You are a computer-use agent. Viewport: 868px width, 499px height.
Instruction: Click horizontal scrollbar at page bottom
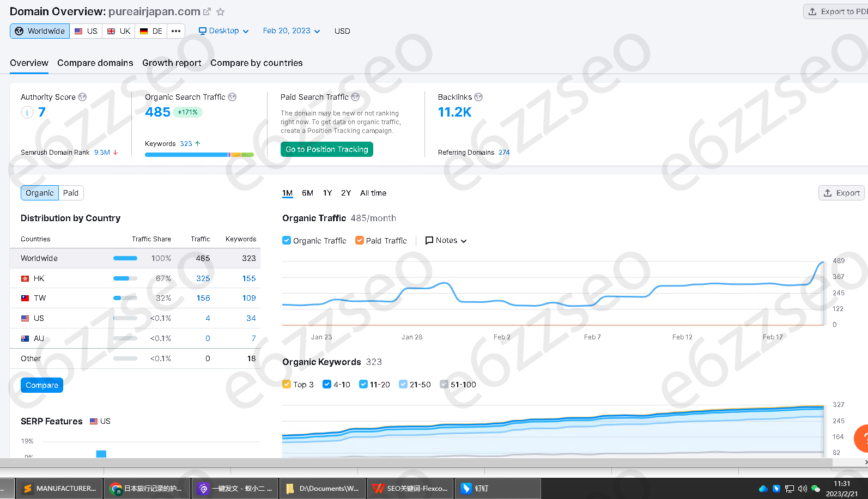(416, 462)
